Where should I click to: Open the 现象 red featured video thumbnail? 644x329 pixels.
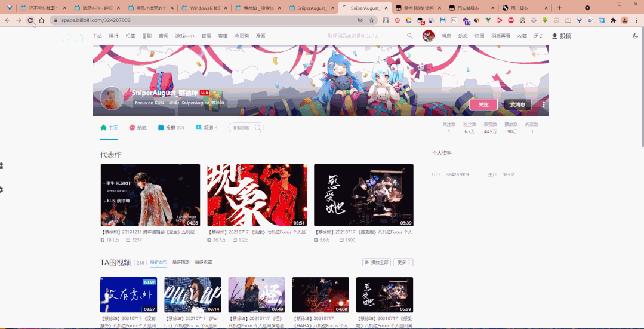coord(257,195)
